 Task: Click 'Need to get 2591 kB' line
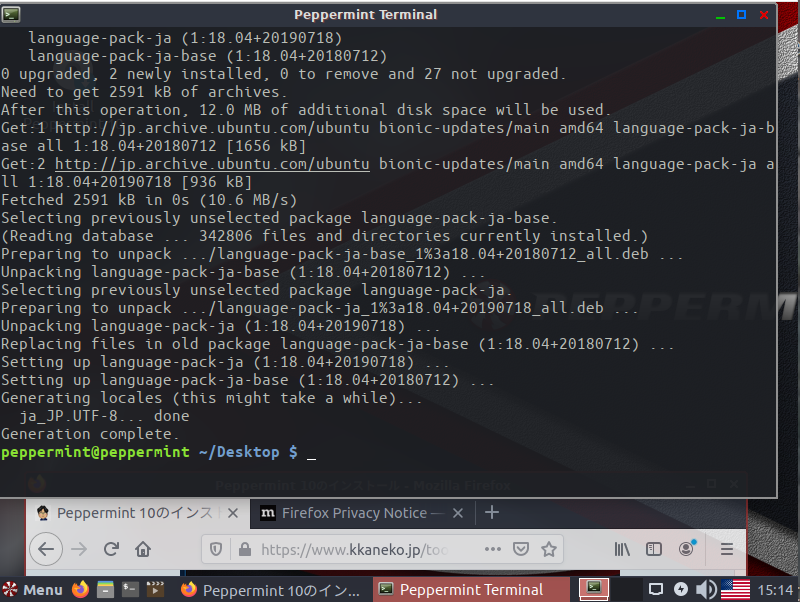coord(144,92)
